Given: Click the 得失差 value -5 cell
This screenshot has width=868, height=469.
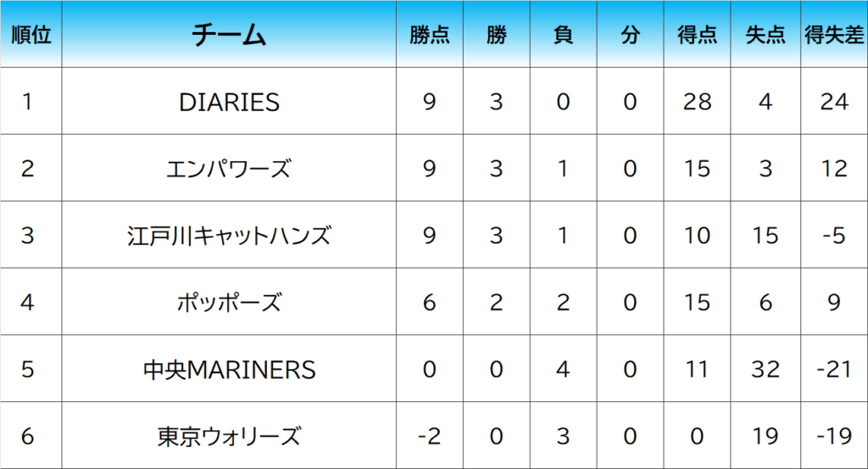Looking at the screenshot, I should click(x=834, y=235).
